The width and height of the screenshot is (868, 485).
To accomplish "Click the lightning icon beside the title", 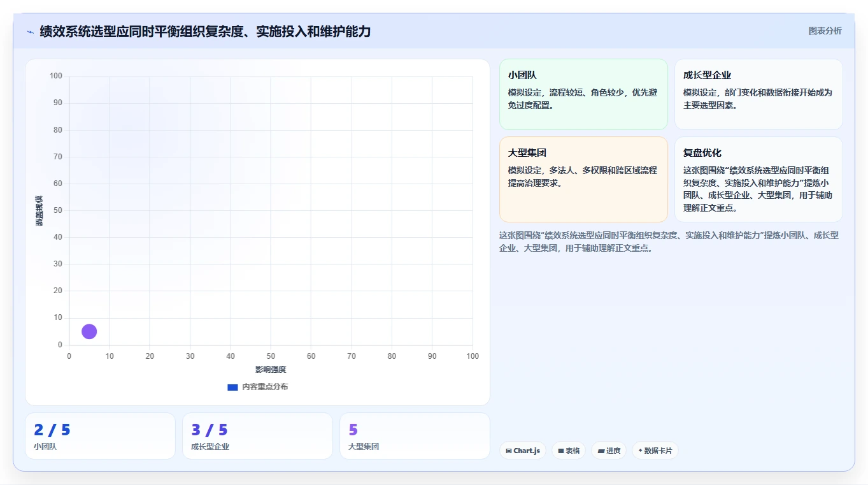I will (x=30, y=32).
